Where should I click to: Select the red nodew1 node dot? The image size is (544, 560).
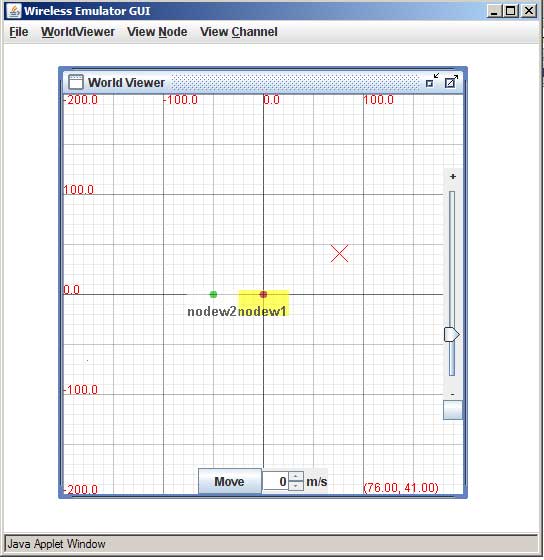pyautogui.click(x=263, y=294)
